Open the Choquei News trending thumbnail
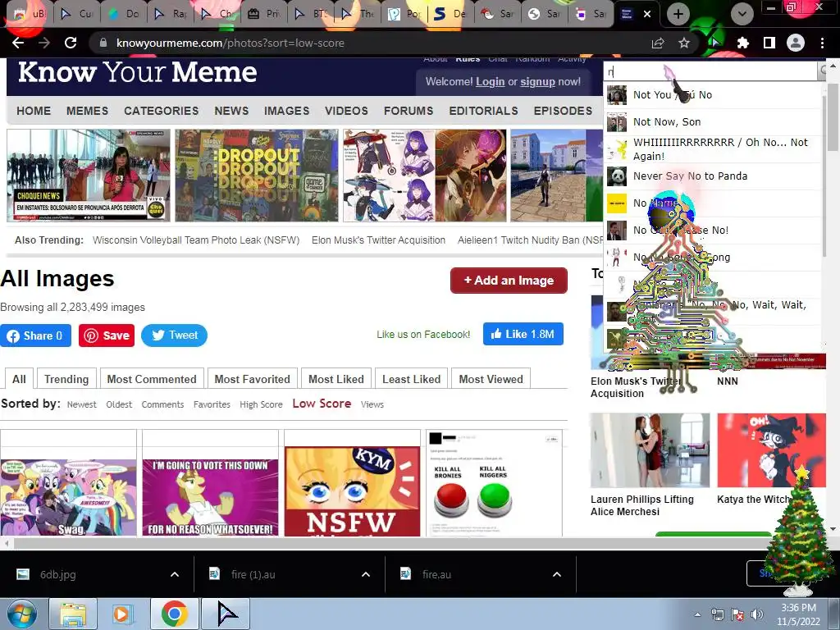Screen dimensions: 840x630 tap(89, 176)
